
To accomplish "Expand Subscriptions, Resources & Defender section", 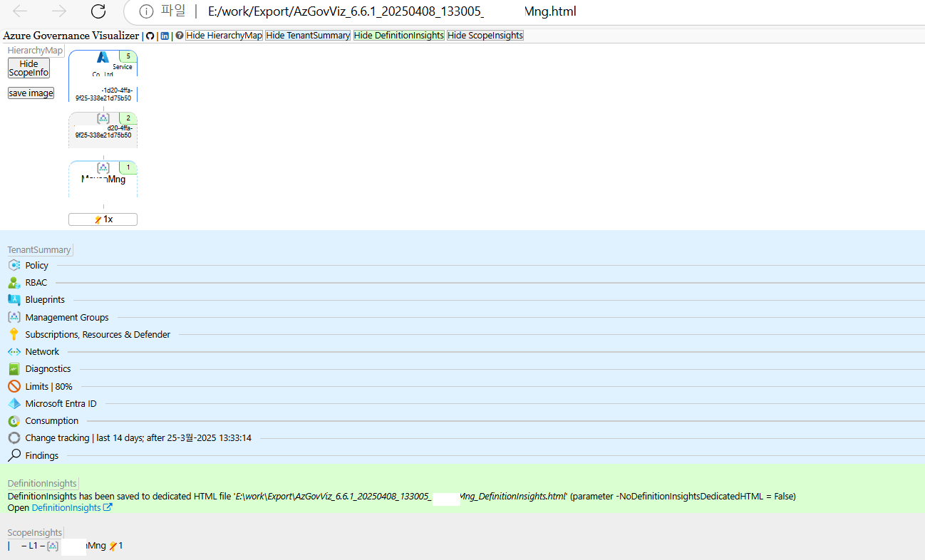I will (x=98, y=335).
